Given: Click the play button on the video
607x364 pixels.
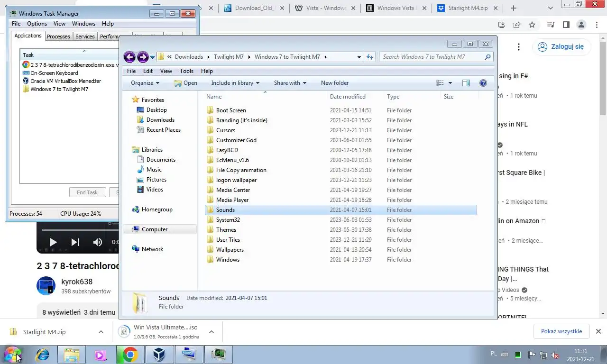Looking at the screenshot, I should (x=53, y=242).
